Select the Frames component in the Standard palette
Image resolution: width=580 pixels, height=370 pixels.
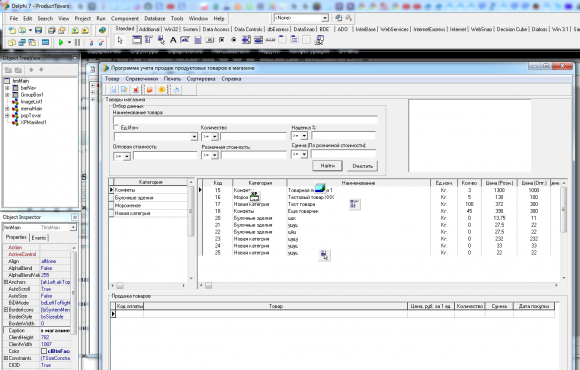click(x=137, y=40)
